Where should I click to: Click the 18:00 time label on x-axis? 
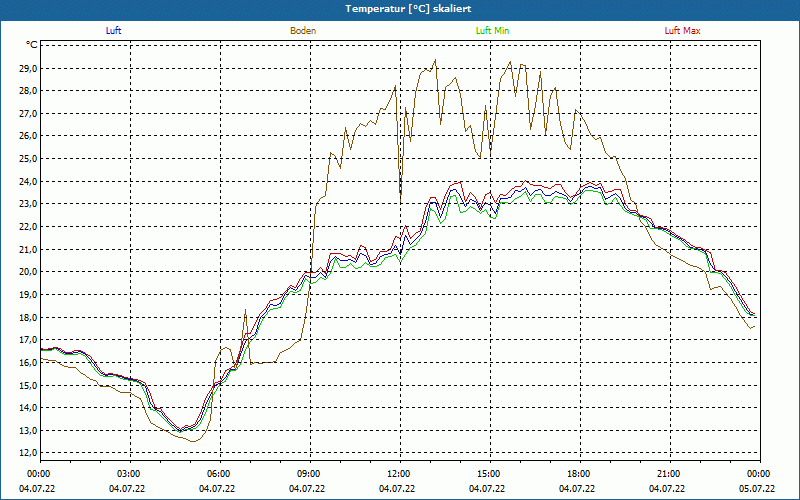579,474
